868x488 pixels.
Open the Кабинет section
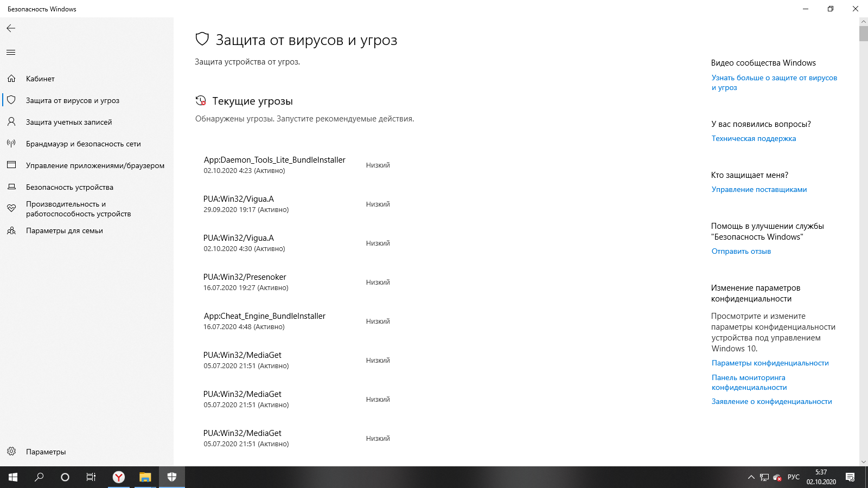point(87,79)
